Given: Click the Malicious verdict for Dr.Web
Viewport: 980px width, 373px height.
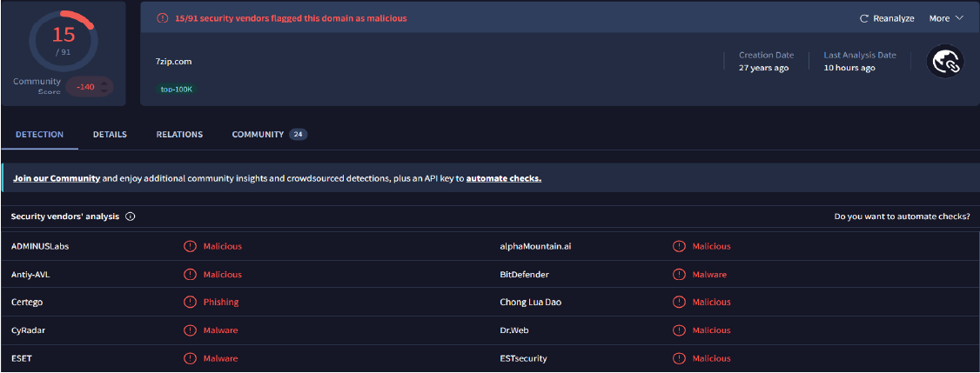Looking at the screenshot, I should click(x=711, y=330).
